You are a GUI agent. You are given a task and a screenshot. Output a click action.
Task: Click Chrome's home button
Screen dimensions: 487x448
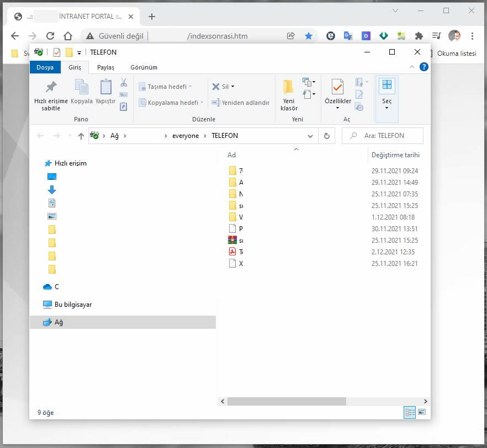pyautogui.click(x=68, y=36)
